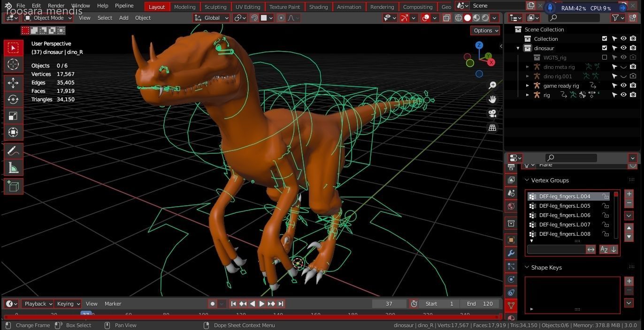Sort vertex groups alphabetically AZ button
The height and width of the screenshot is (330, 644).
(604, 249)
